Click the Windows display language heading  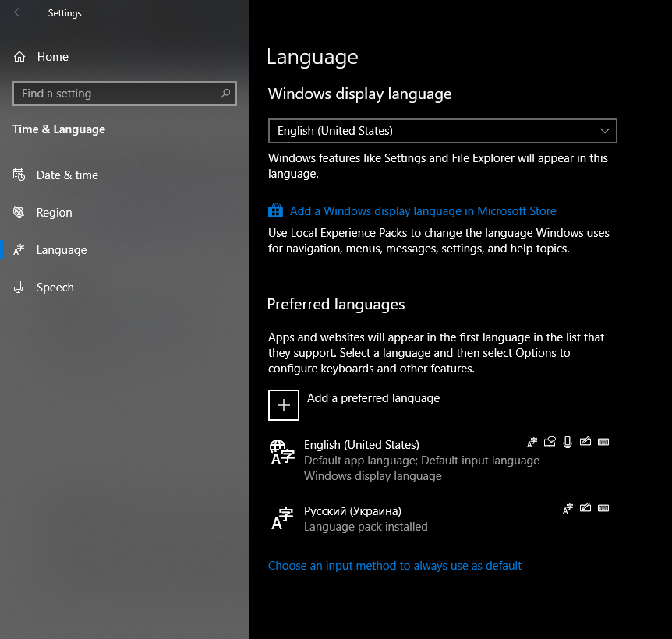point(359,94)
